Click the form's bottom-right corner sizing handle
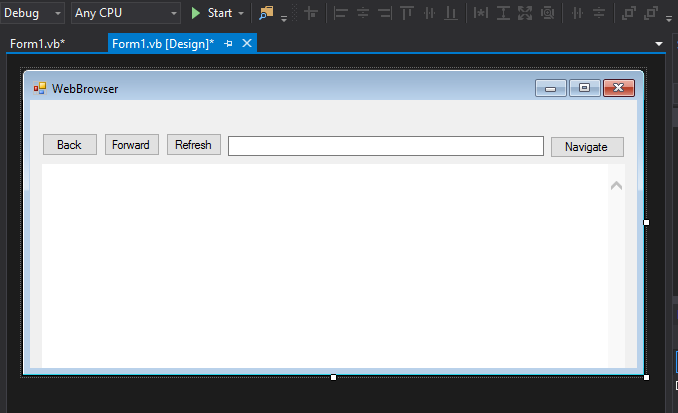The width and height of the screenshot is (678, 413). pyautogui.click(x=646, y=378)
